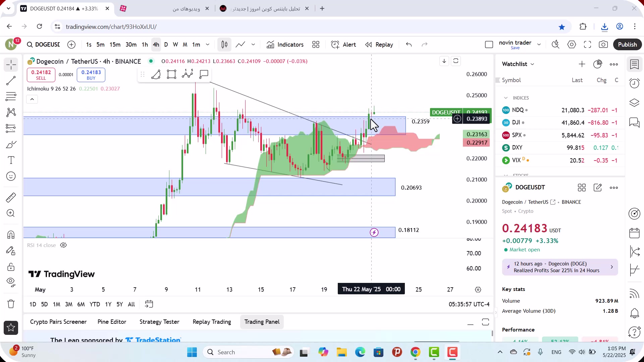Collapse the indicator legend arrow
This screenshot has height=362, width=644.
pos(32,99)
